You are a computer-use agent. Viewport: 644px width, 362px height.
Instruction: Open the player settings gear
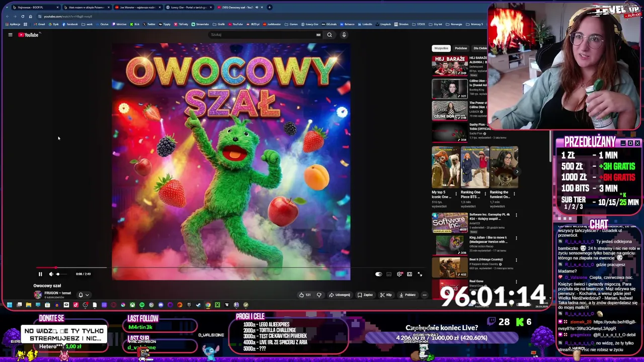click(399, 274)
